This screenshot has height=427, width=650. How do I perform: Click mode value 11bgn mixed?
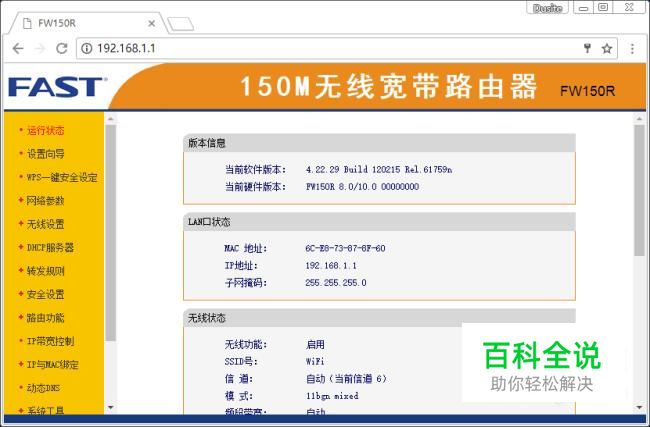[x=332, y=396]
